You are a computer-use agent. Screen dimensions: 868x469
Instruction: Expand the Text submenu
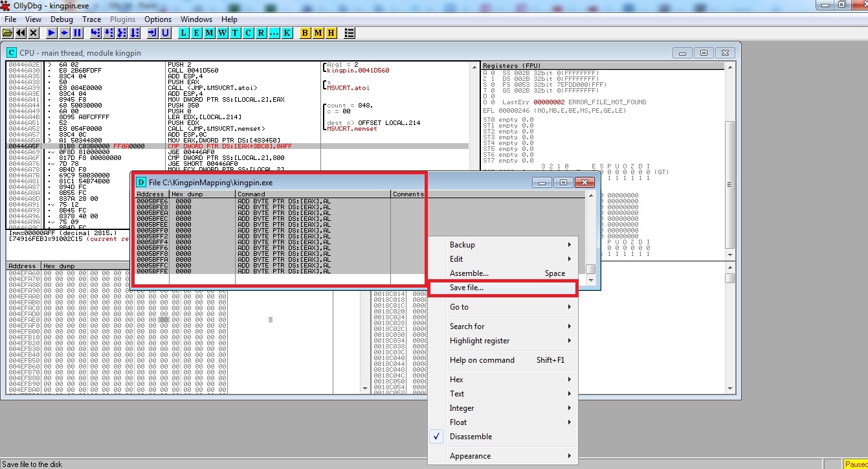pos(502,394)
